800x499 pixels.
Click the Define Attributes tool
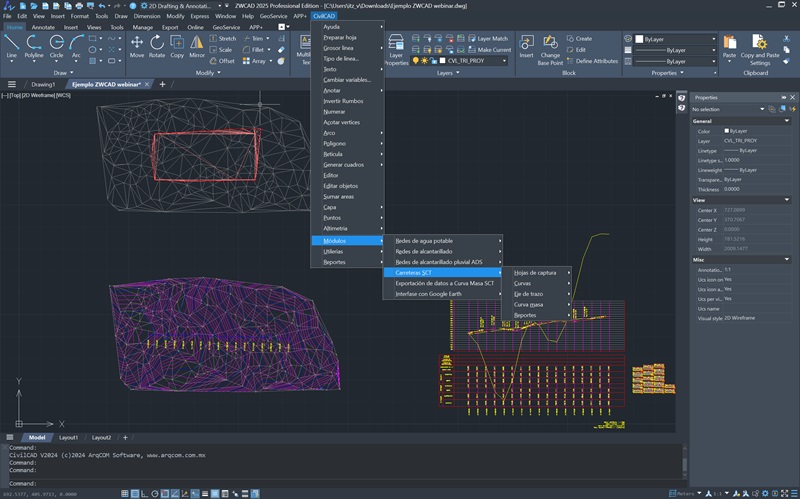[x=592, y=61]
